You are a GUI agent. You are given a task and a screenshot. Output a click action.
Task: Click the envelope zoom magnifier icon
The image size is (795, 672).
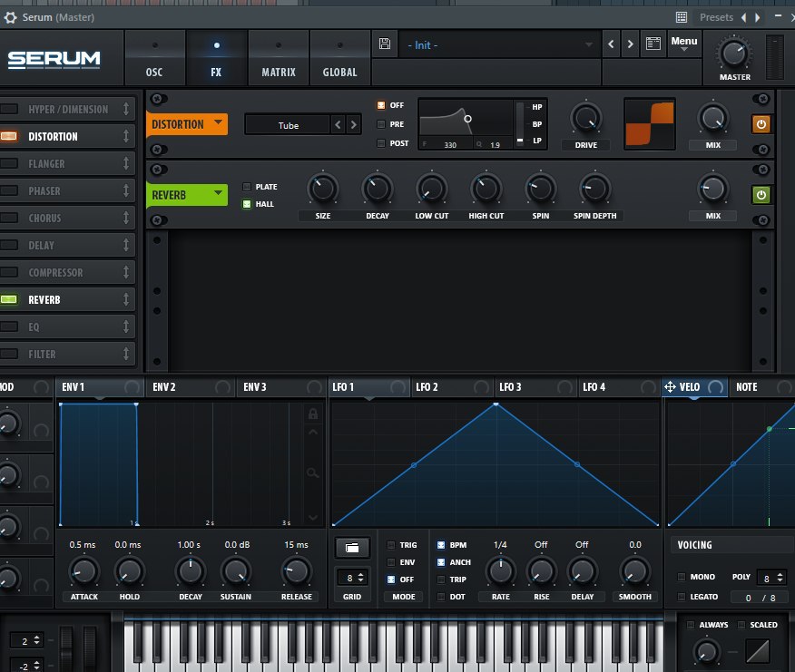(x=313, y=473)
